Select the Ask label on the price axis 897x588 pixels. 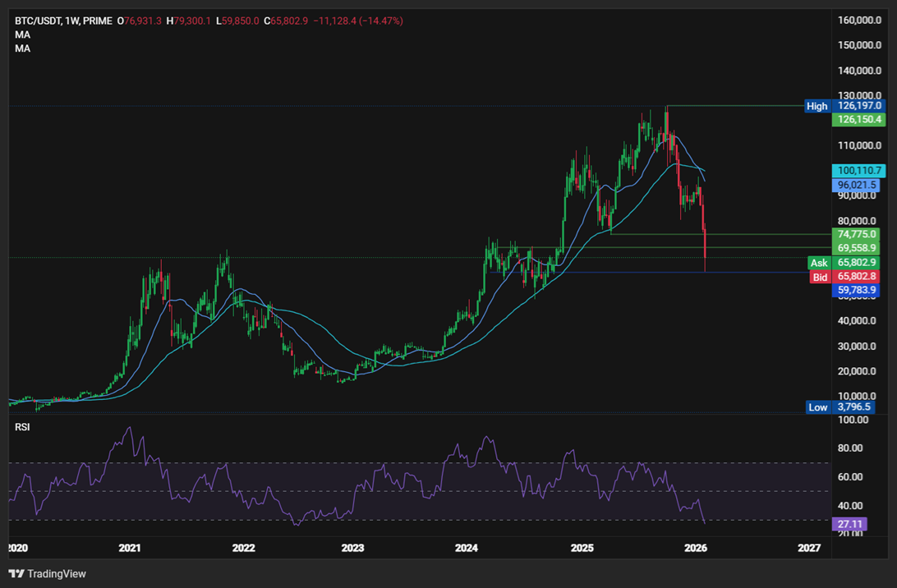coord(819,263)
